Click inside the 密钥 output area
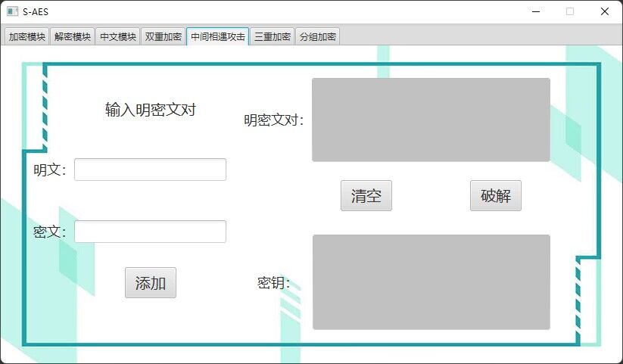The width and height of the screenshot is (623, 364). 431,282
